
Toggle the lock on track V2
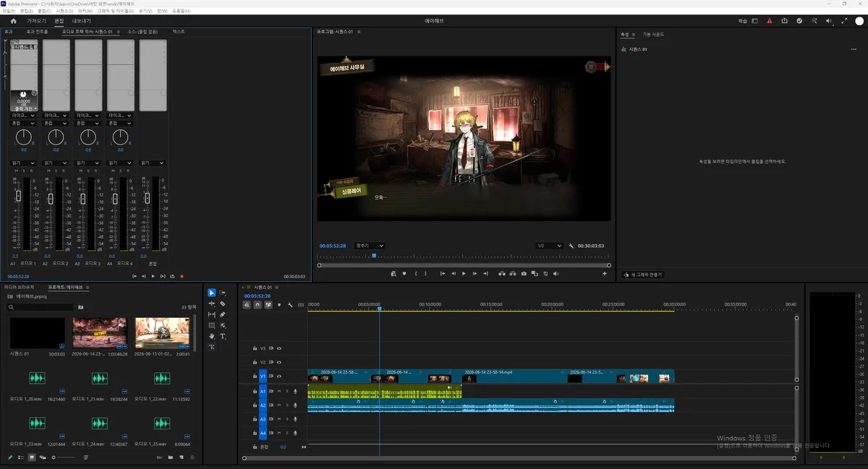[x=255, y=362]
